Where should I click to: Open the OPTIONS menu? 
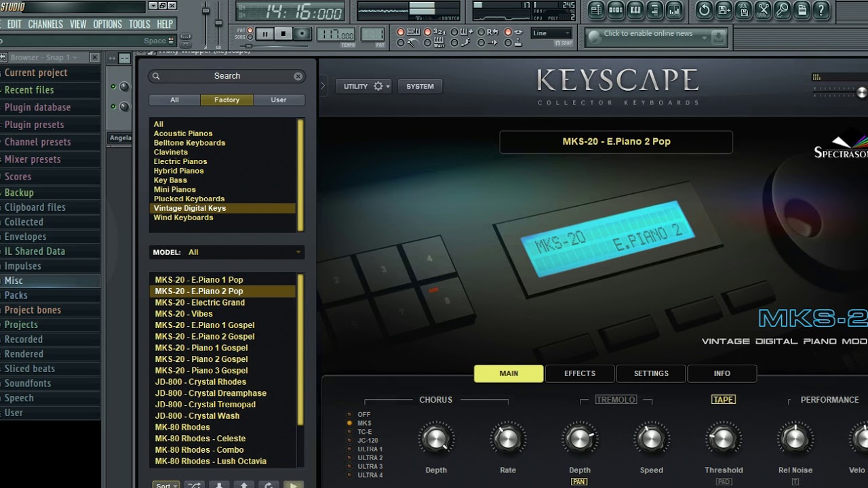tap(108, 24)
